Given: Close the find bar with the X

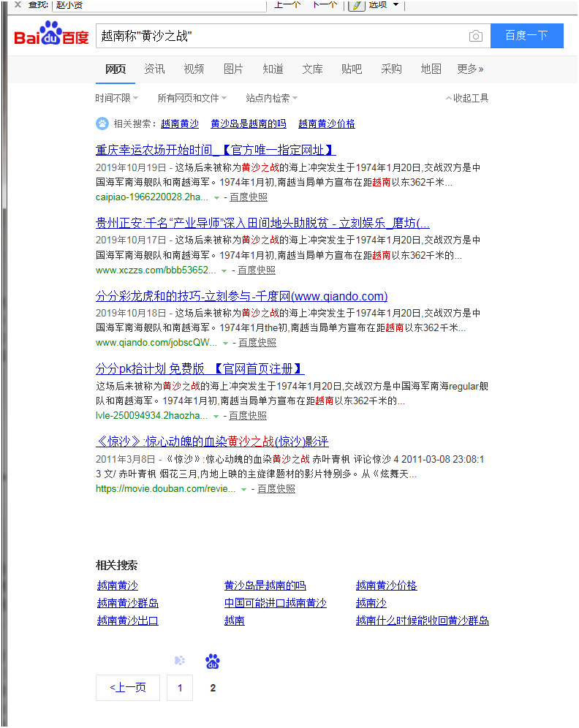Looking at the screenshot, I should [x=18, y=4].
